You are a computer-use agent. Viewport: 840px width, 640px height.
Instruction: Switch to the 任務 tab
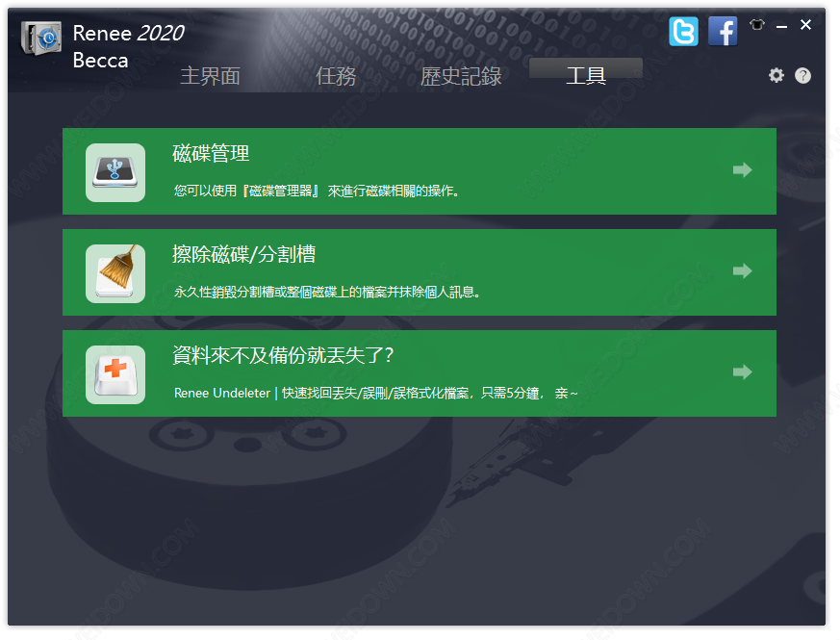click(x=336, y=76)
